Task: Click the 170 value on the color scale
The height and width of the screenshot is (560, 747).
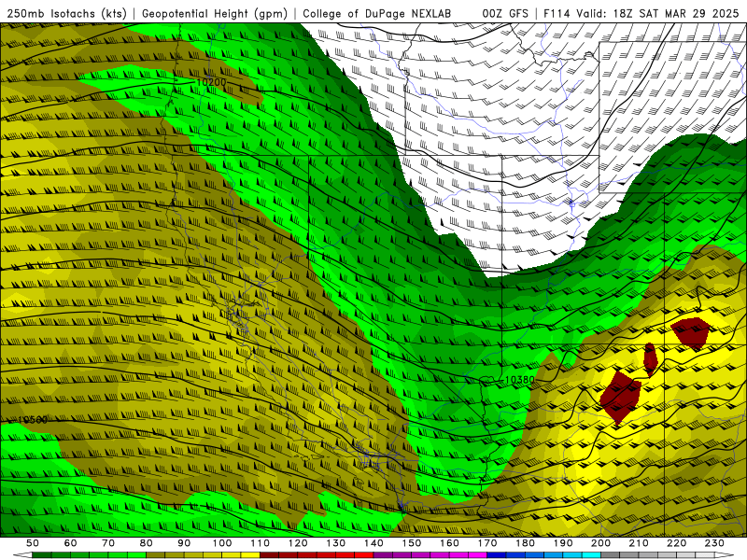Action: coord(487,543)
